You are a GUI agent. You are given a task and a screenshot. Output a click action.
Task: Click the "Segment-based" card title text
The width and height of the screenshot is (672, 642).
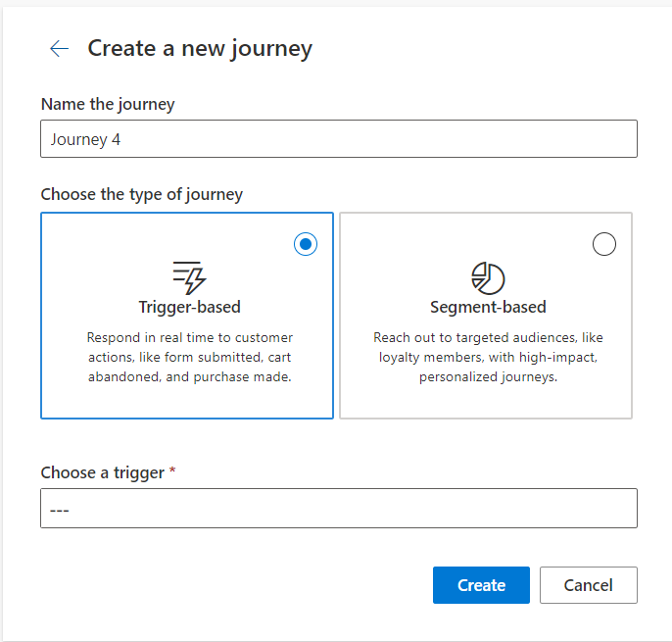[x=488, y=308]
